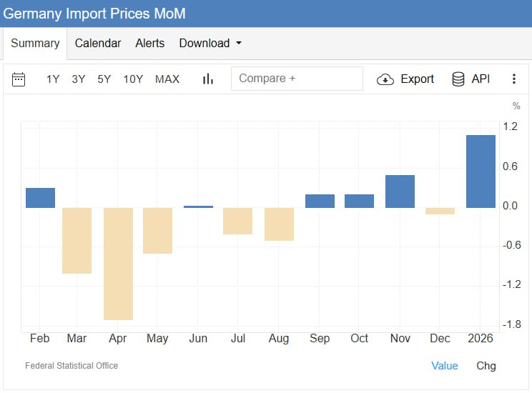Click the Value display link
This screenshot has width=532, height=393.
click(x=444, y=366)
